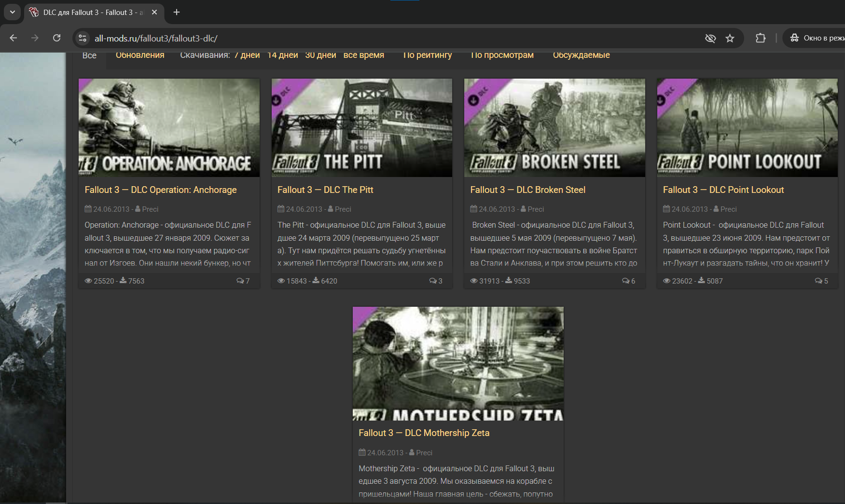Open the Operation: Anchorage cover image

click(x=169, y=128)
